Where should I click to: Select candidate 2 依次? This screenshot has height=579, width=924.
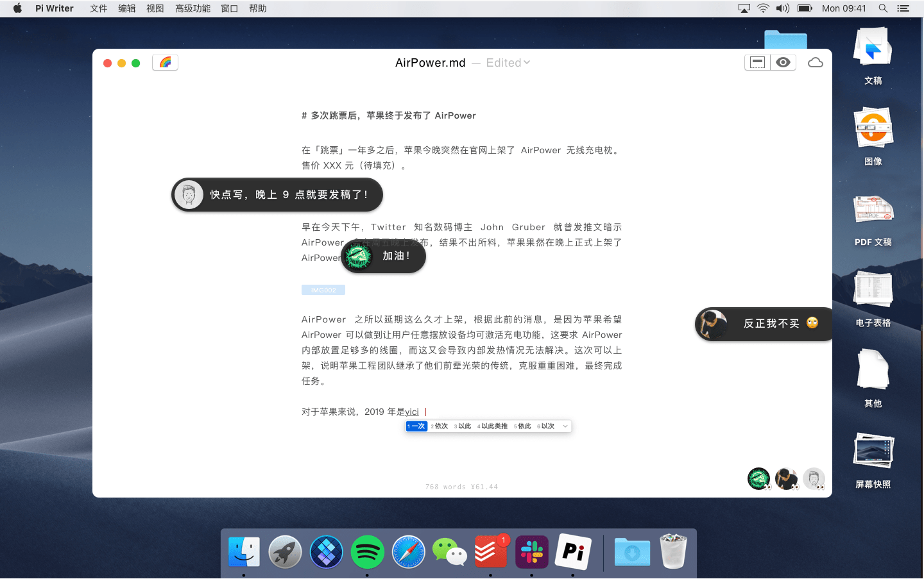440,426
